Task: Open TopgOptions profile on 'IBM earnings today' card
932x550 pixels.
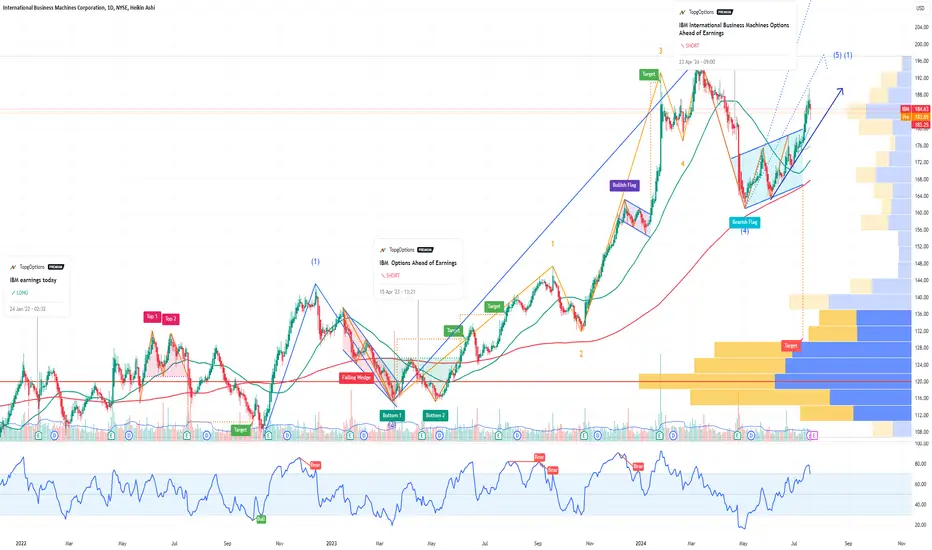Action: (32, 267)
